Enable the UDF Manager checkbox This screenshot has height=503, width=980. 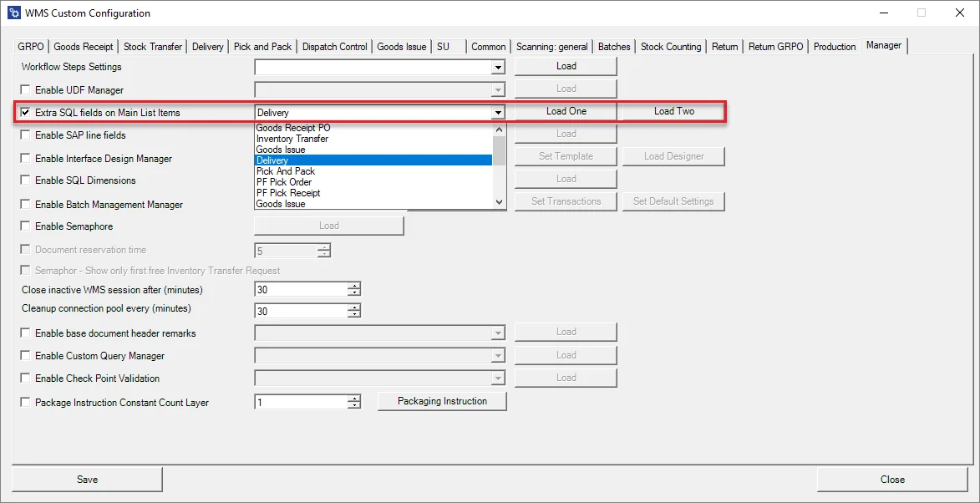pyautogui.click(x=24, y=89)
